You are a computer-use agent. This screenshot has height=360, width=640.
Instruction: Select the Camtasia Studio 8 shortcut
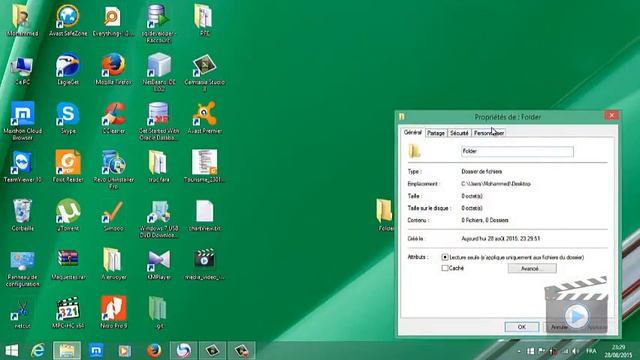204,72
